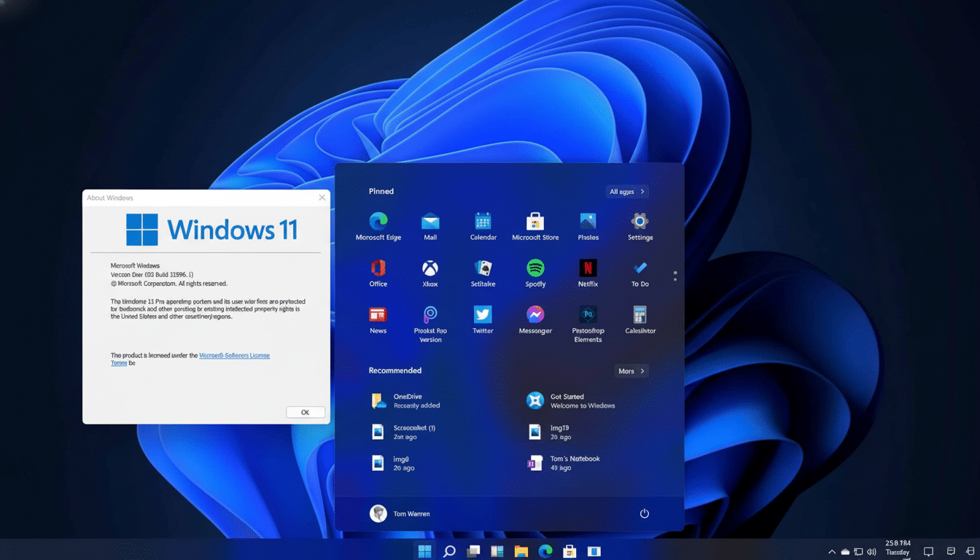Viewport: 980px width, 560px height.
Task: Open Tom's Notebook from Recommended
Action: [567, 462]
